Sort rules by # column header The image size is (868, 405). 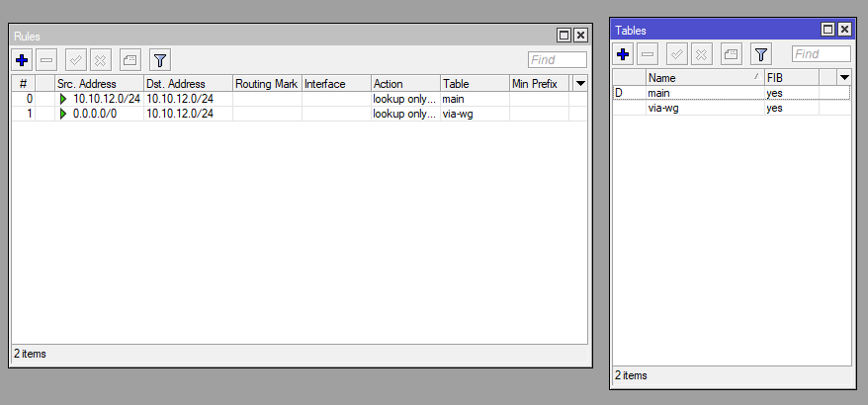(x=24, y=84)
